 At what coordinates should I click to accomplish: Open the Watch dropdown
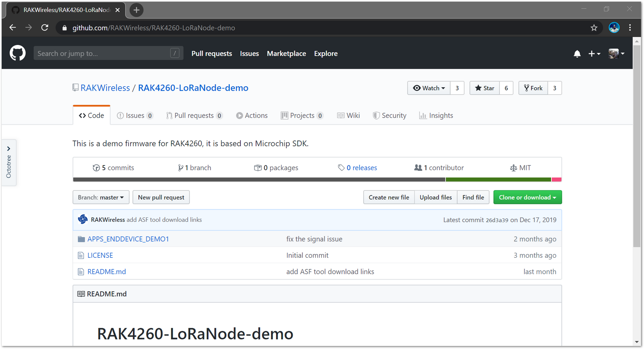point(429,88)
